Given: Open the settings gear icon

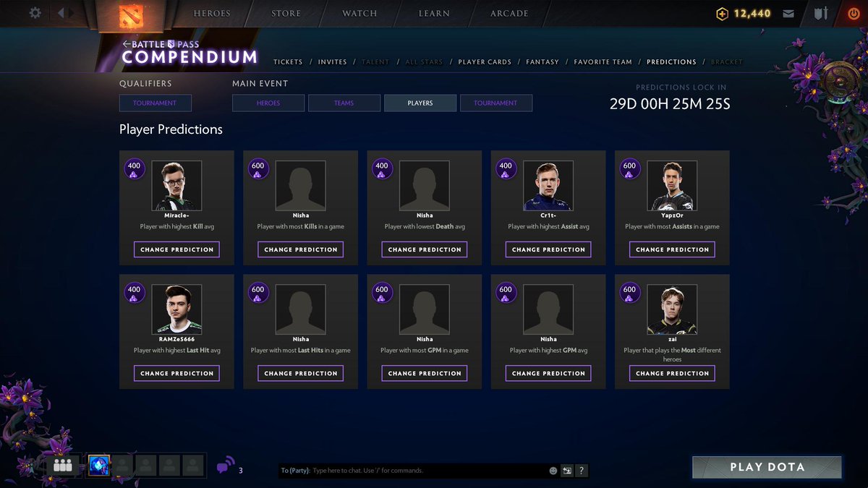Looking at the screenshot, I should click(x=35, y=13).
